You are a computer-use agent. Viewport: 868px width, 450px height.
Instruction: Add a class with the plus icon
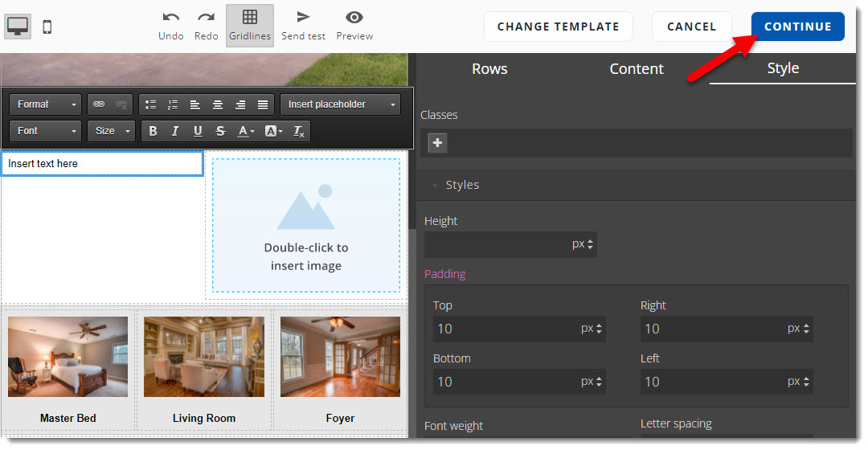point(437,143)
